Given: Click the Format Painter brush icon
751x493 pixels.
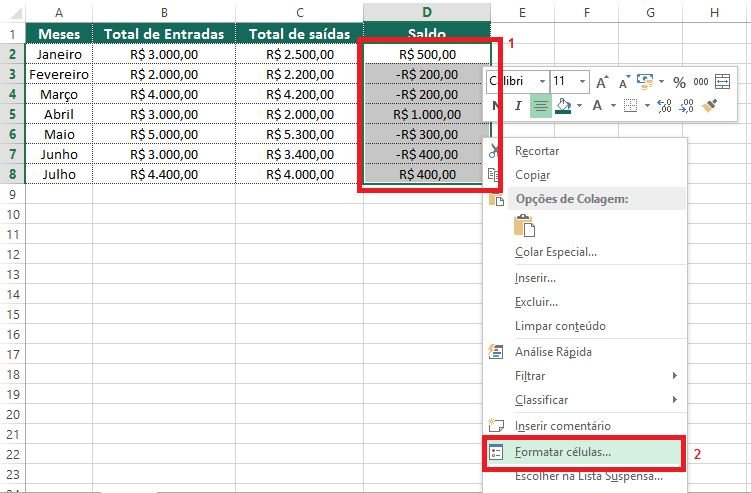Looking at the screenshot, I should [x=710, y=106].
